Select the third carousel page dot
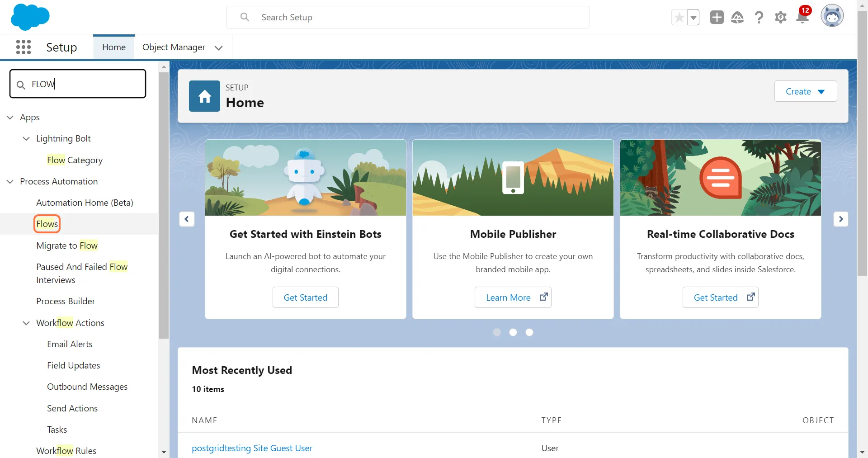868x458 pixels. coord(529,332)
